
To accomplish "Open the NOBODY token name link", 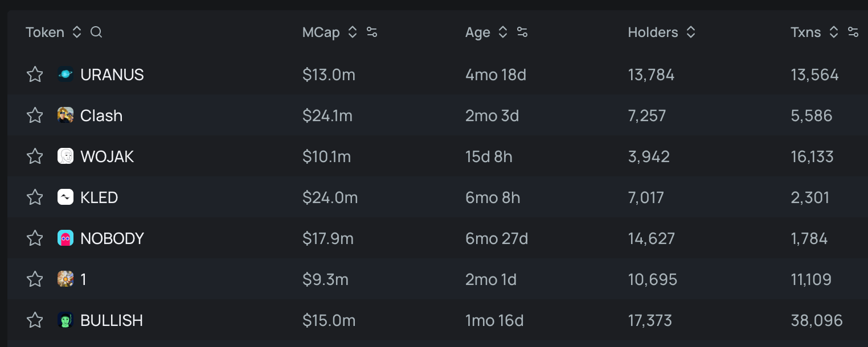I will 112,238.
